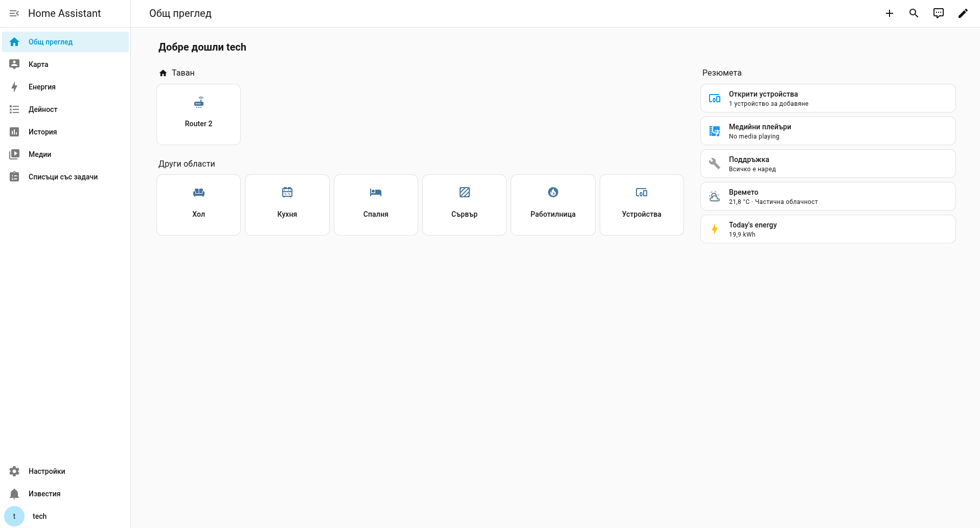Open the Assist chat bubble icon
The height and width of the screenshot is (528, 980).
(x=939, y=13)
